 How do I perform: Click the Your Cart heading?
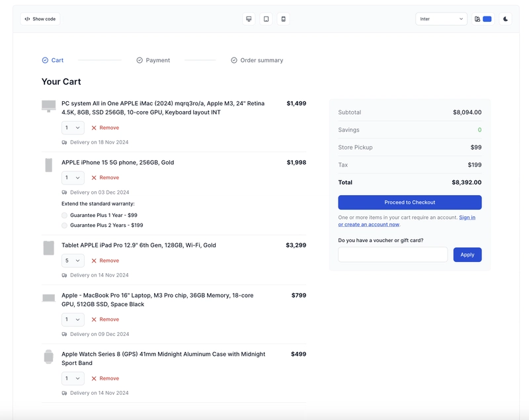coord(61,81)
